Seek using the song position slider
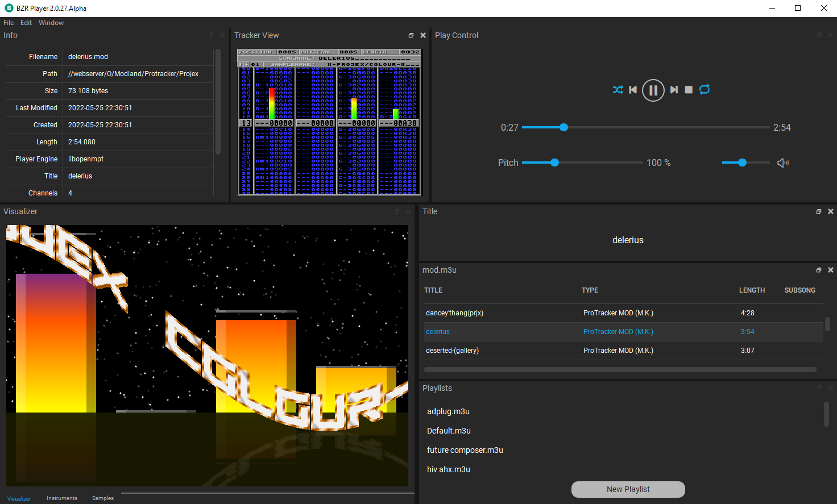Image resolution: width=837 pixels, height=504 pixels. click(646, 127)
